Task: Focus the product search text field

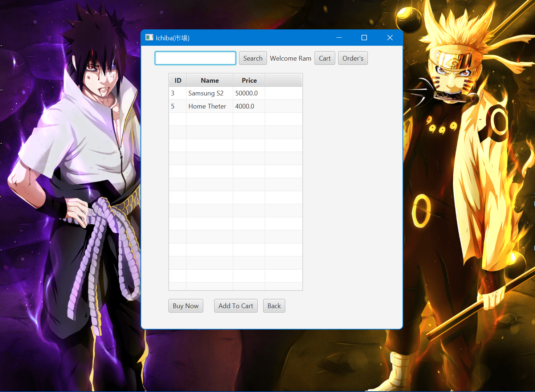Action: click(x=195, y=58)
